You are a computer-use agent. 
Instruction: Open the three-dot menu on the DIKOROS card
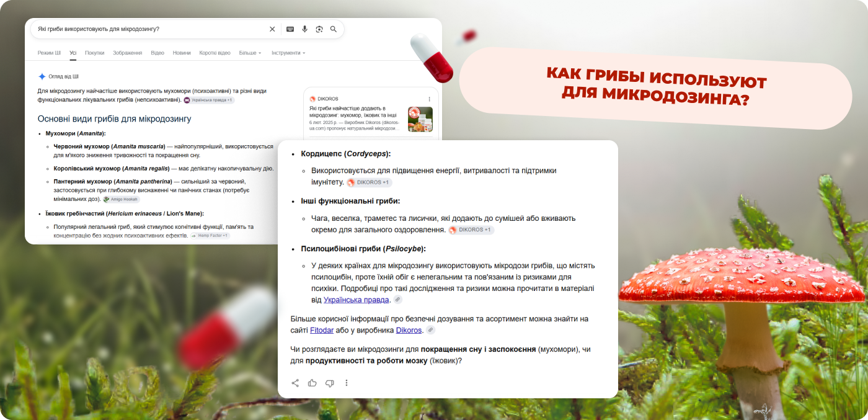(429, 99)
